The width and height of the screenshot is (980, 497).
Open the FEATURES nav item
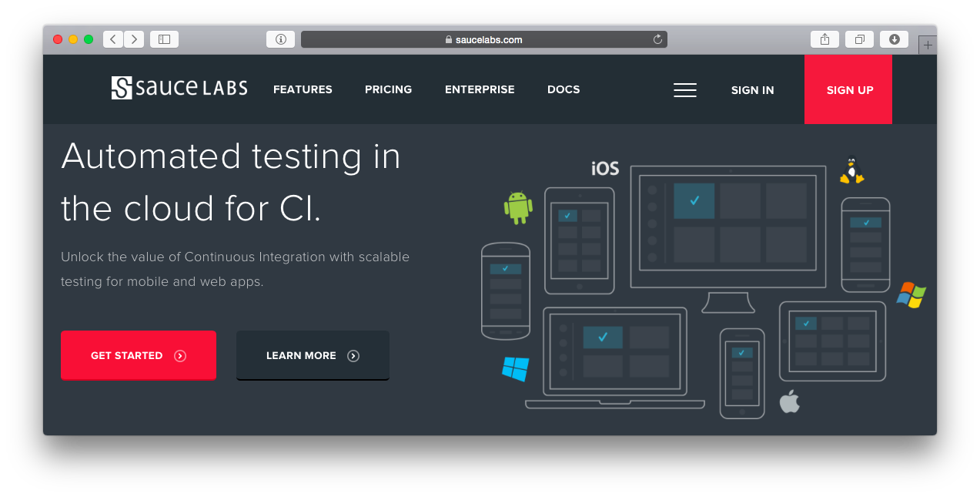(303, 89)
